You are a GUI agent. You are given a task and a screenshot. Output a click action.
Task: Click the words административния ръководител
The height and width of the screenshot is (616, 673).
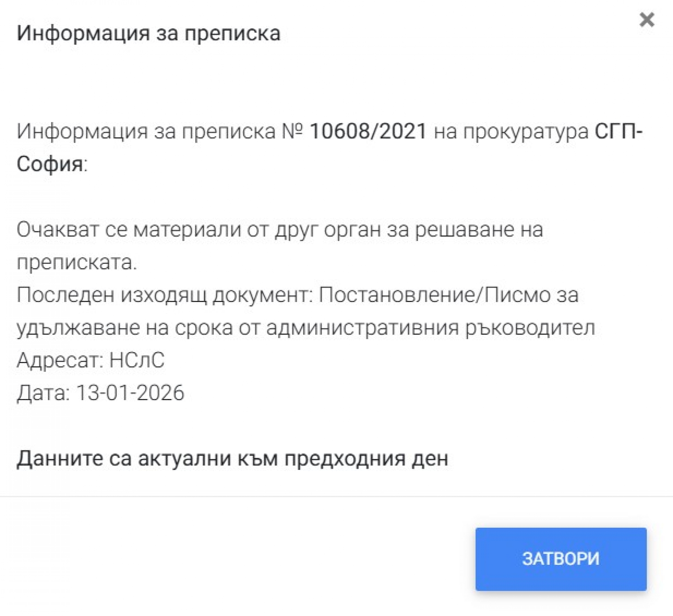tap(430, 328)
